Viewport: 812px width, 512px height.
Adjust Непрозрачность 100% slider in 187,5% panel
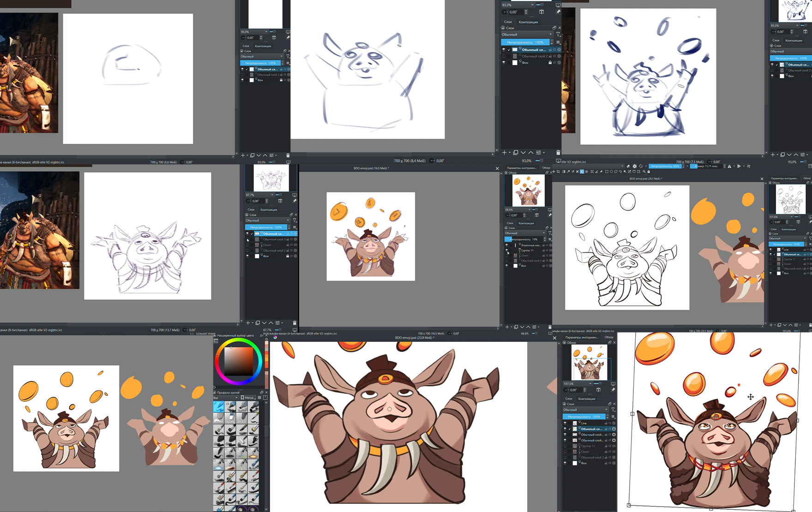(584, 417)
